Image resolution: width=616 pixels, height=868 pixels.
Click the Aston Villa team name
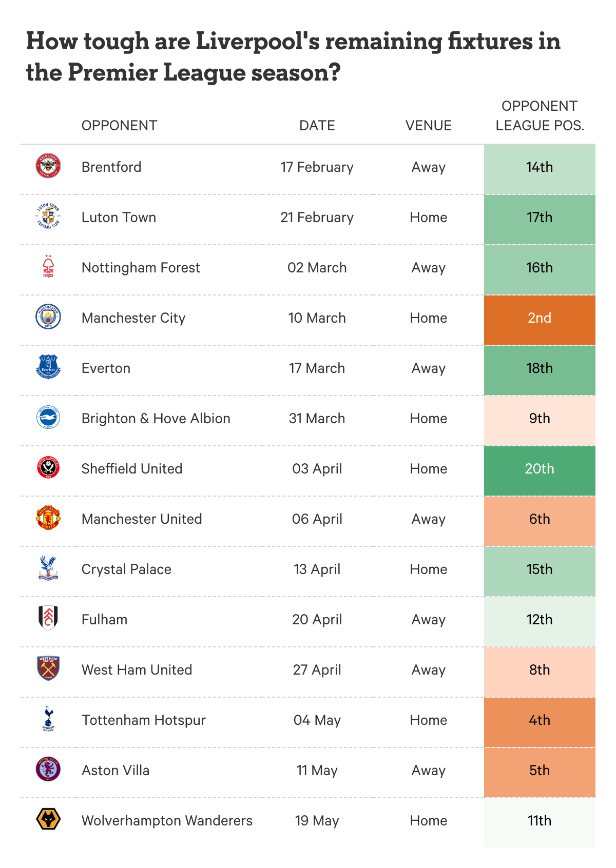click(115, 771)
